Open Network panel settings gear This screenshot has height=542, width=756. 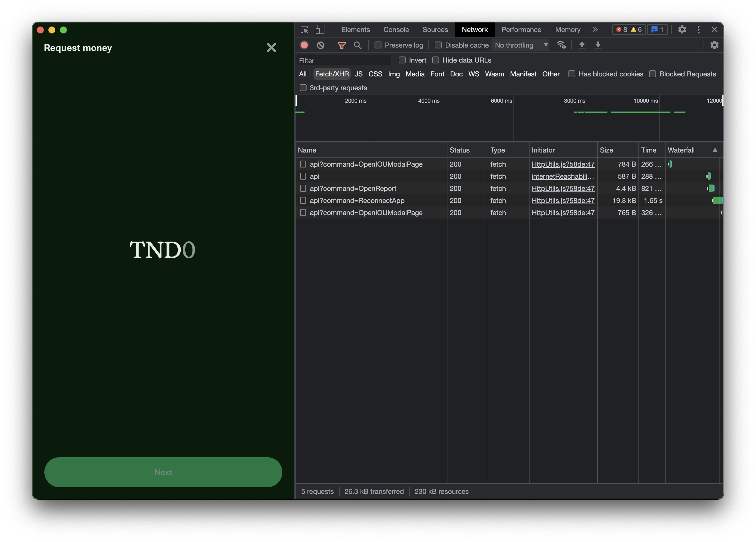point(714,45)
